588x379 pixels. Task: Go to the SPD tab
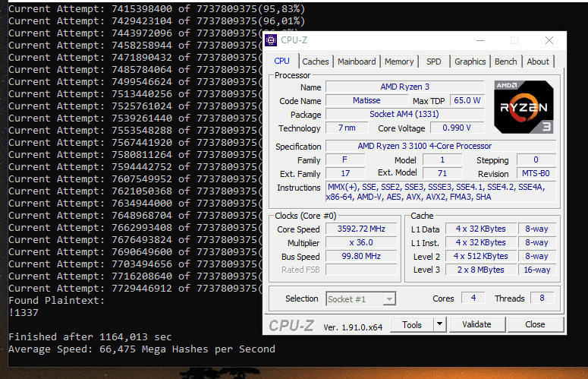433,62
